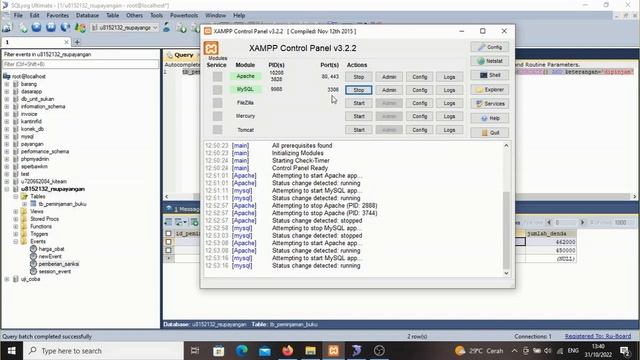Screen dimensions: 640x360
Task: Check the 450000 row checkbox
Action: [168, 250]
